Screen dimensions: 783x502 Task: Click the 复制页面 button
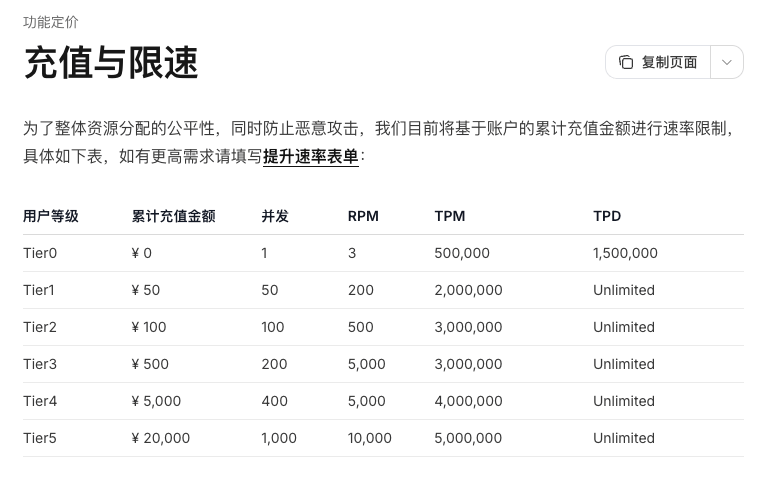click(658, 62)
